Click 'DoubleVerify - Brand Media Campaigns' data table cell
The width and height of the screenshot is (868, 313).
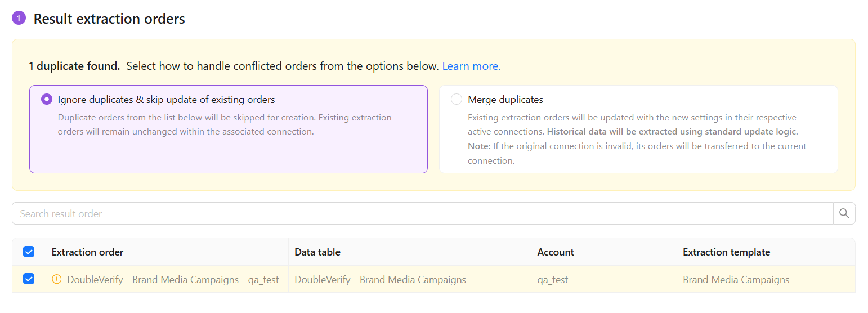(380, 280)
